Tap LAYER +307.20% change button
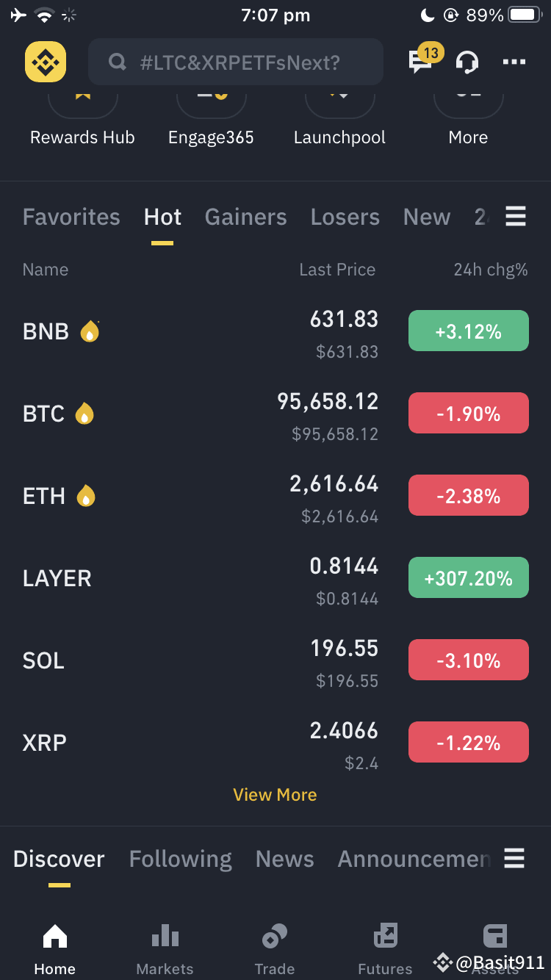Image resolution: width=551 pixels, height=980 pixels. (x=469, y=578)
